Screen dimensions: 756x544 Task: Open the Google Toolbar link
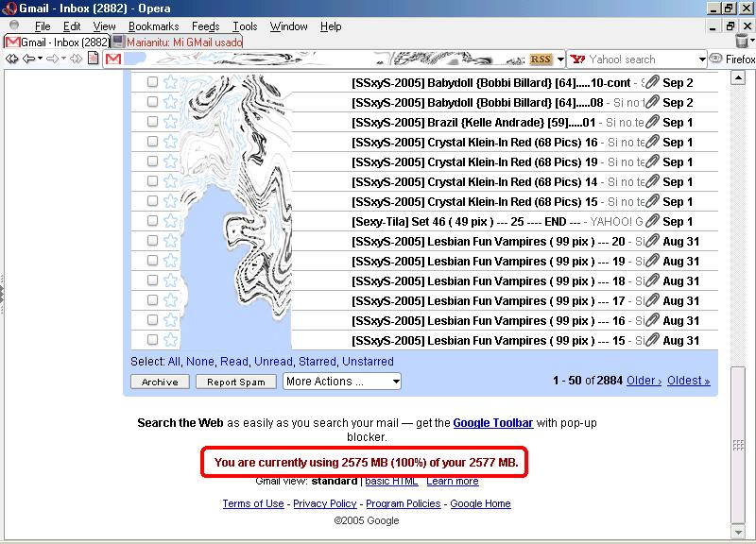point(492,422)
